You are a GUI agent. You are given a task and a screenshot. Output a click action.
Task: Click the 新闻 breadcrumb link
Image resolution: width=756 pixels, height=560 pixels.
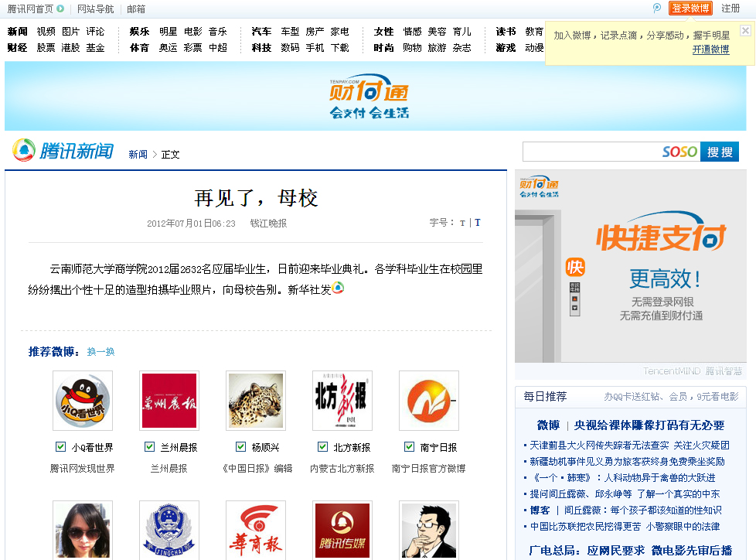(138, 155)
